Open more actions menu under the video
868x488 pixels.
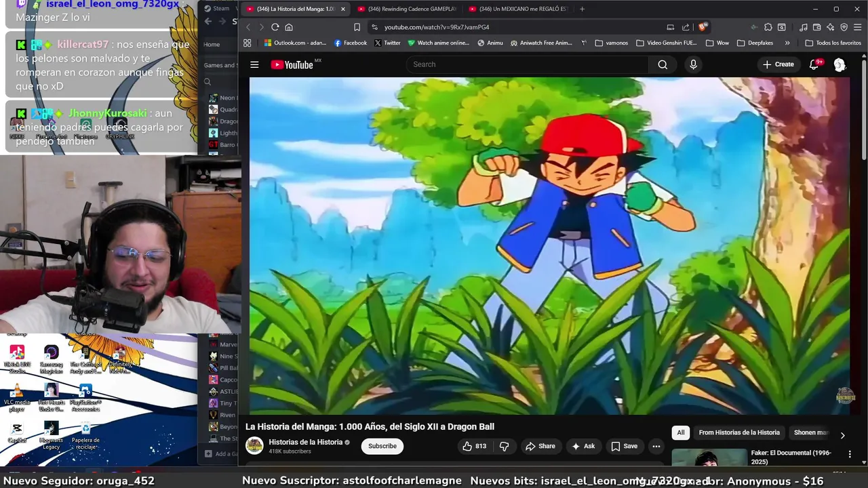coord(656,446)
